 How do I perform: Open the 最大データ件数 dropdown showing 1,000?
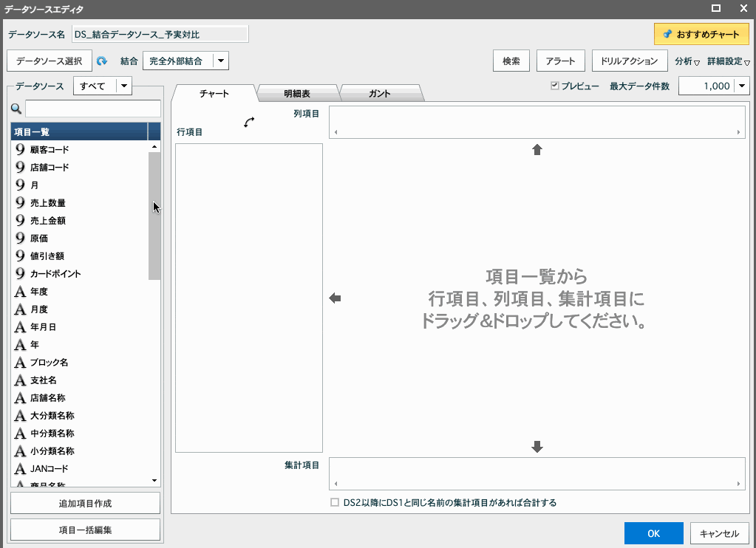click(x=740, y=86)
